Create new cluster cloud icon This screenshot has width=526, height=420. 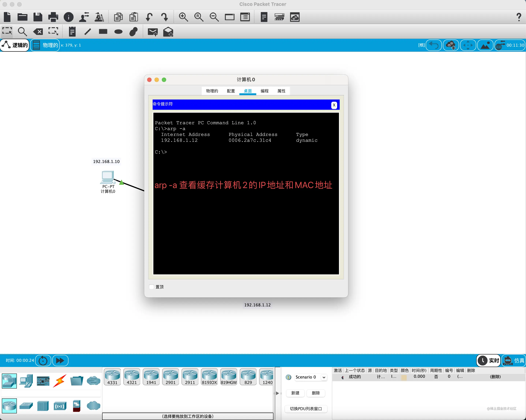pyautogui.click(x=451, y=45)
